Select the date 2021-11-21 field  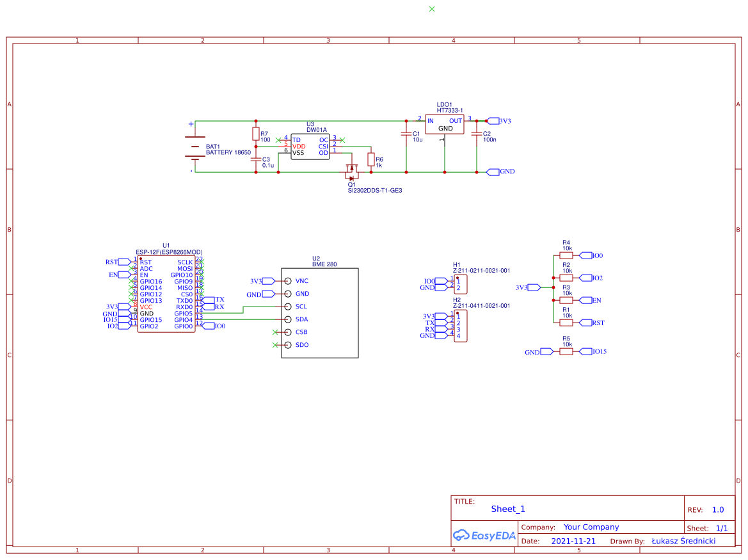tap(573, 541)
